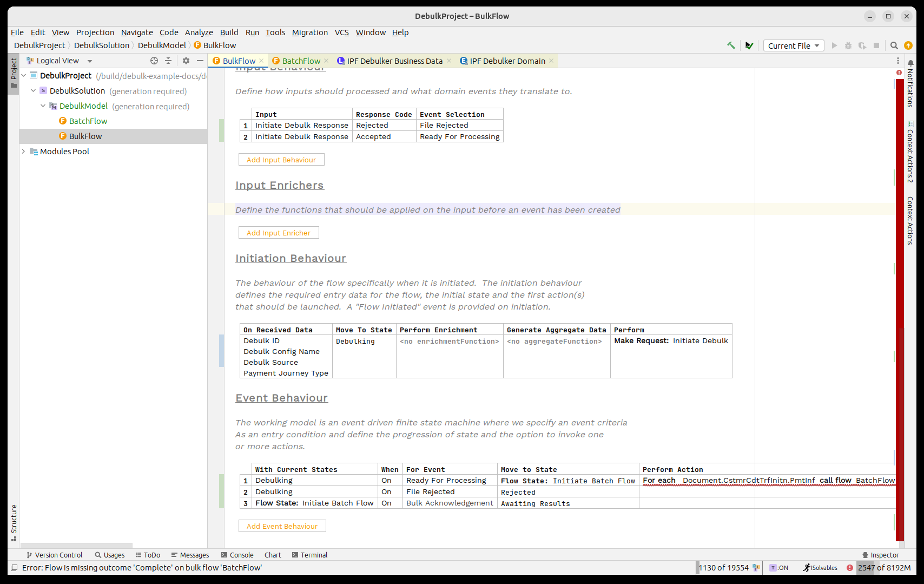Switch to the IPF Debulker Domain tab
Viewport: 924px width, 584px height.
click(507, 61)
